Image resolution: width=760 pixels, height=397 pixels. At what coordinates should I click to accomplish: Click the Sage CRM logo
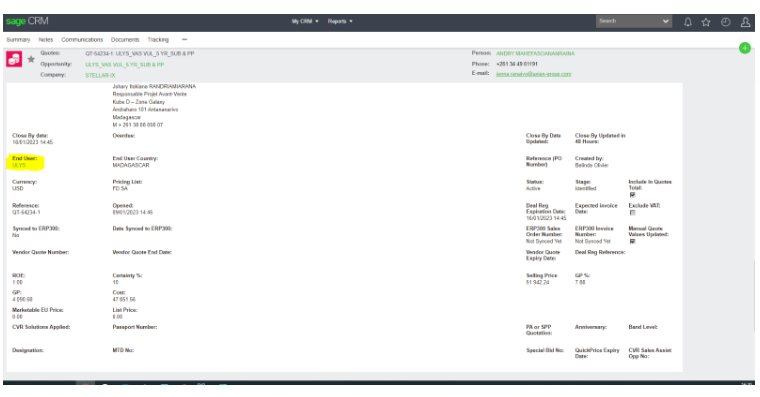(x=27, y=21)
